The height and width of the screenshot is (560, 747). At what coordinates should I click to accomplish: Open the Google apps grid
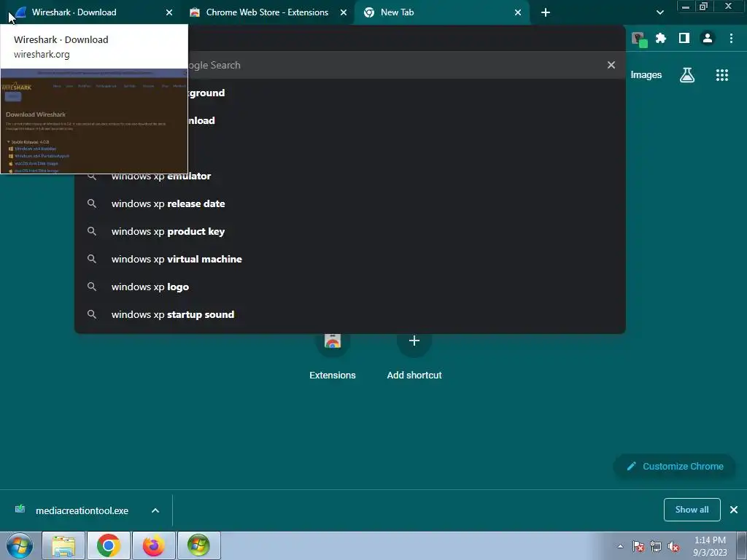pyautogui.click(x=722, y=75)
